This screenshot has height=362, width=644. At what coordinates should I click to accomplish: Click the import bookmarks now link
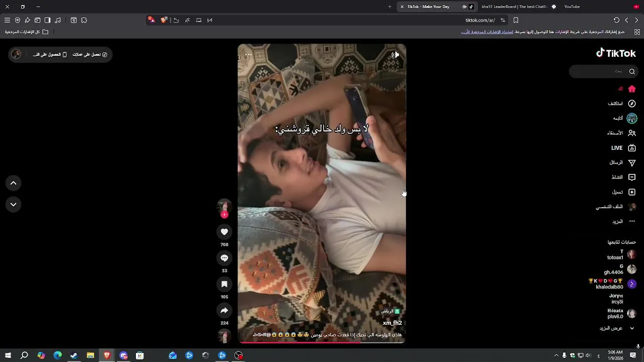click(x=487, y=32)
